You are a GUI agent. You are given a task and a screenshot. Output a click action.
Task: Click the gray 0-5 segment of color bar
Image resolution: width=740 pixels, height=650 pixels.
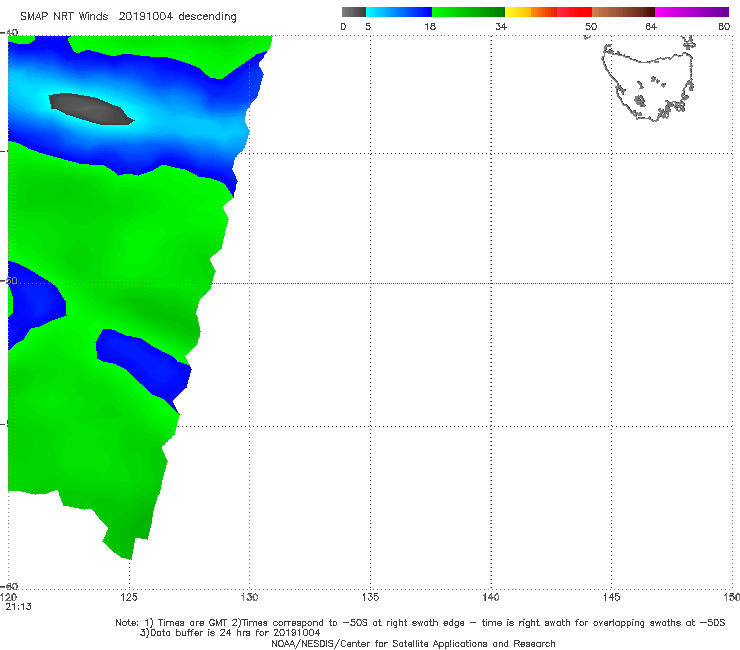point(353,12)
